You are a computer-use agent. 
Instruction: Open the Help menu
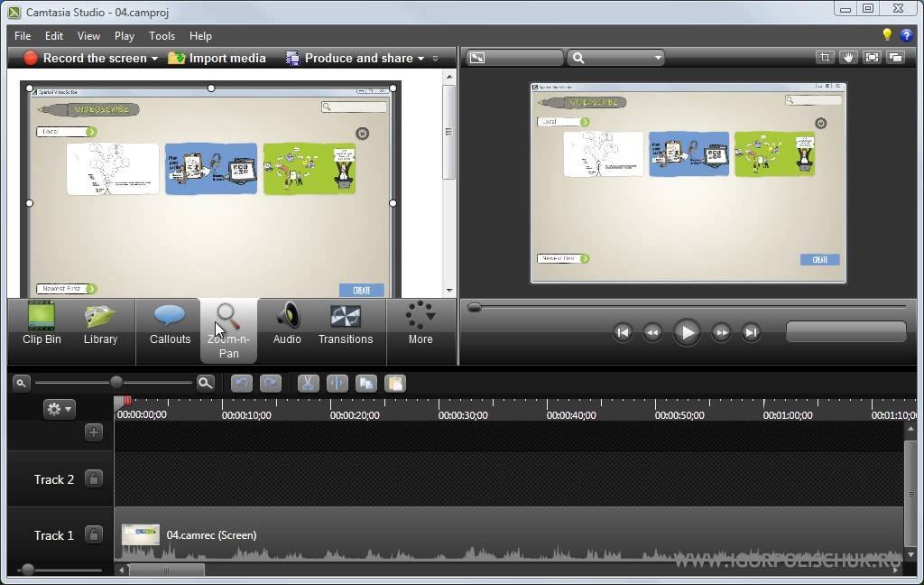point(200,36)
